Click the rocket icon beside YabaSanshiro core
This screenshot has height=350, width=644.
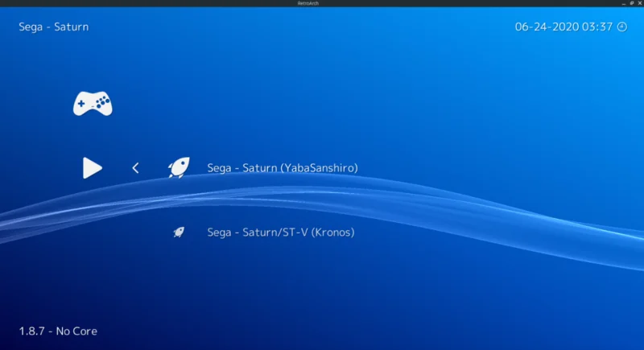coord(179,167)
